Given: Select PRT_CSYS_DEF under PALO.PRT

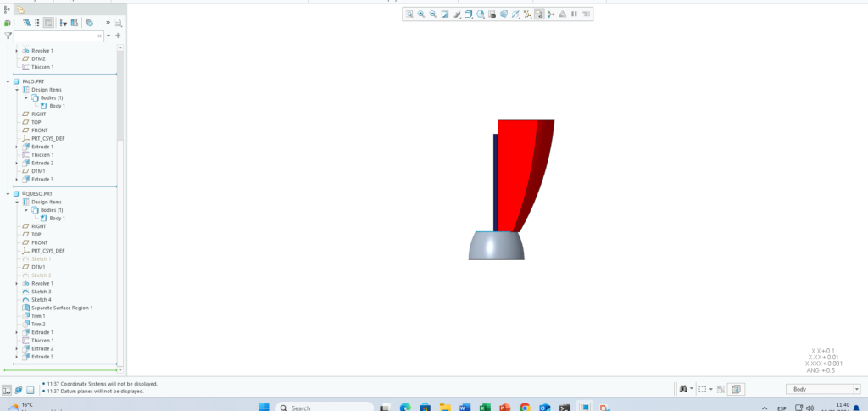Looking at the screenshot, I should (x=47, y=138).
